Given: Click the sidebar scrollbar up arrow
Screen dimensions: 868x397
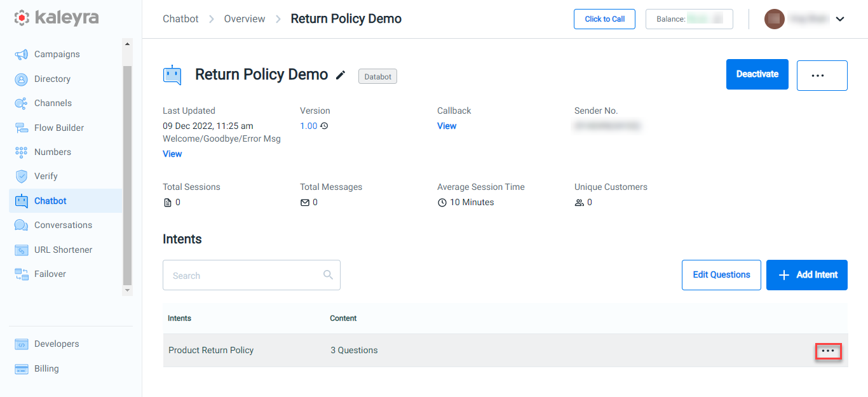Looking at the screenshot, I should pos(127,44).
